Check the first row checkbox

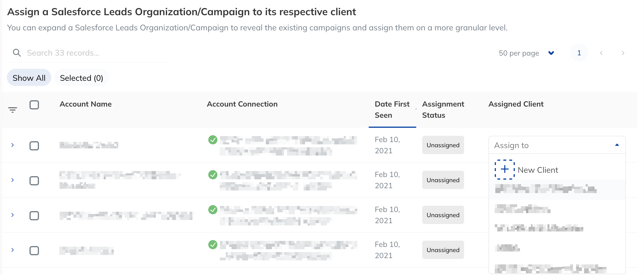coord(34,146)
